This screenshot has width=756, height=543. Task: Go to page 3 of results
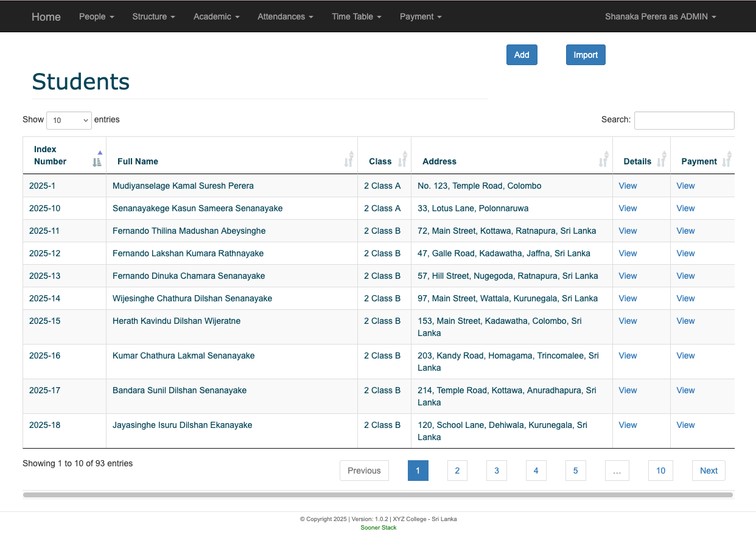coord(497,471)
